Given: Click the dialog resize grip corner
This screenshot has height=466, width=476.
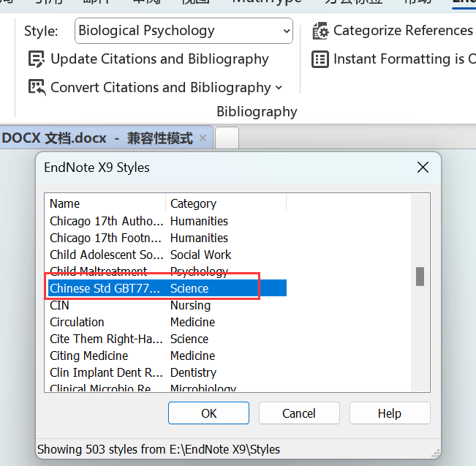Looking at the screenshot, I should (436, 454).
